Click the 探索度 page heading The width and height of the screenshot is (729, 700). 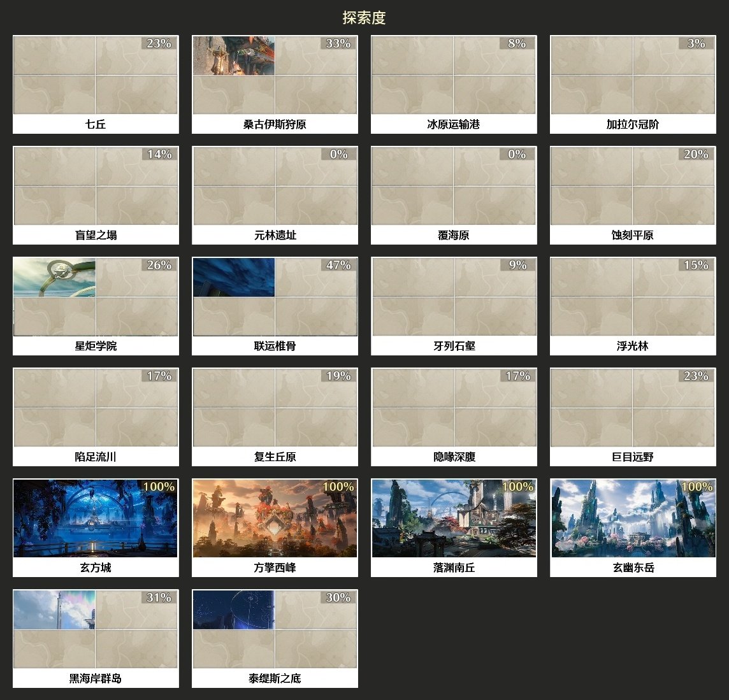click(364, 18)
